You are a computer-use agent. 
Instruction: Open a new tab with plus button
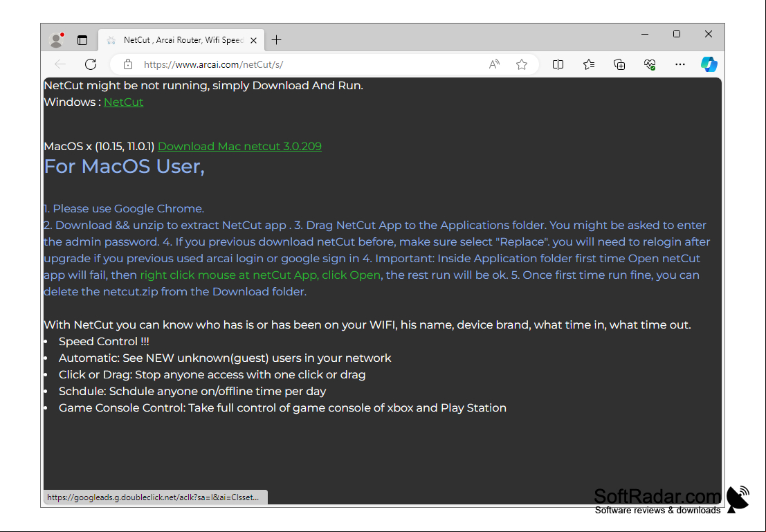(x=277, y=40)
